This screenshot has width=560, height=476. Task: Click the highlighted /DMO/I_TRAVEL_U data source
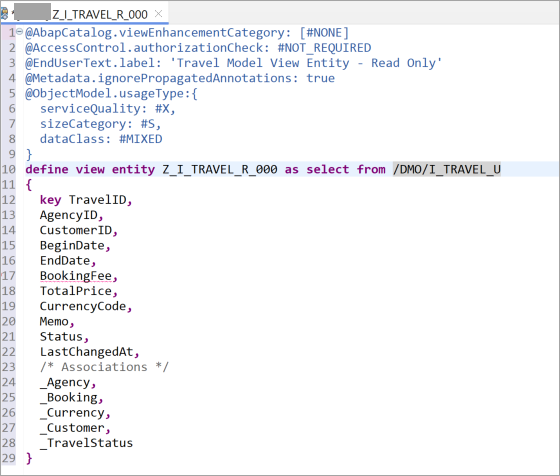click(447, 169)
